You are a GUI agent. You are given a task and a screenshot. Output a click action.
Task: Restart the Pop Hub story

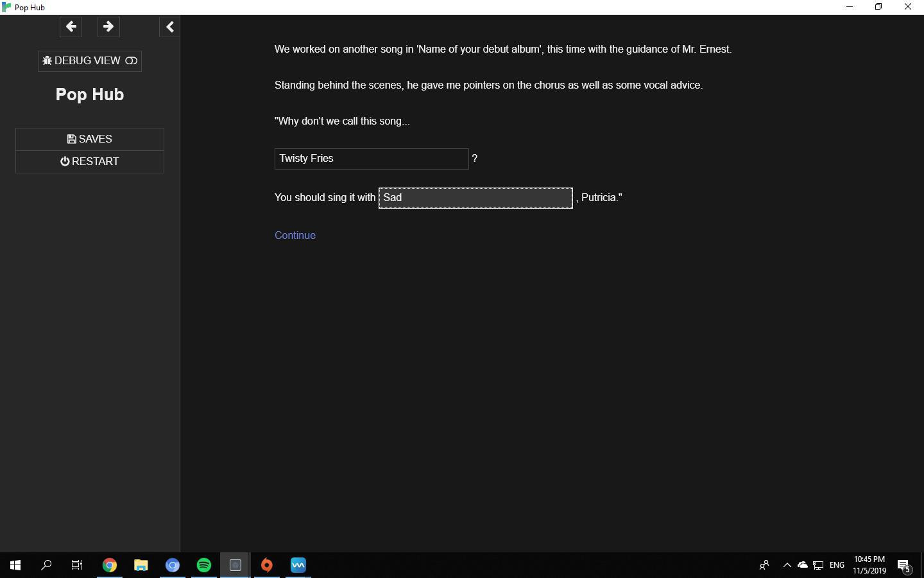click(x=90, y=162)
